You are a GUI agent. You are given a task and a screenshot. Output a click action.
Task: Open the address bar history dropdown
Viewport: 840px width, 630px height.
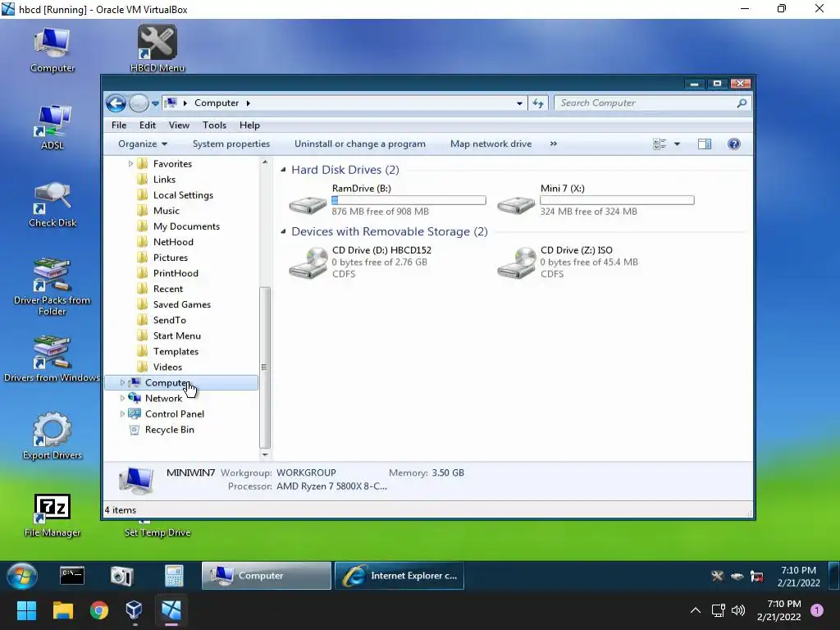coord(519,103)
